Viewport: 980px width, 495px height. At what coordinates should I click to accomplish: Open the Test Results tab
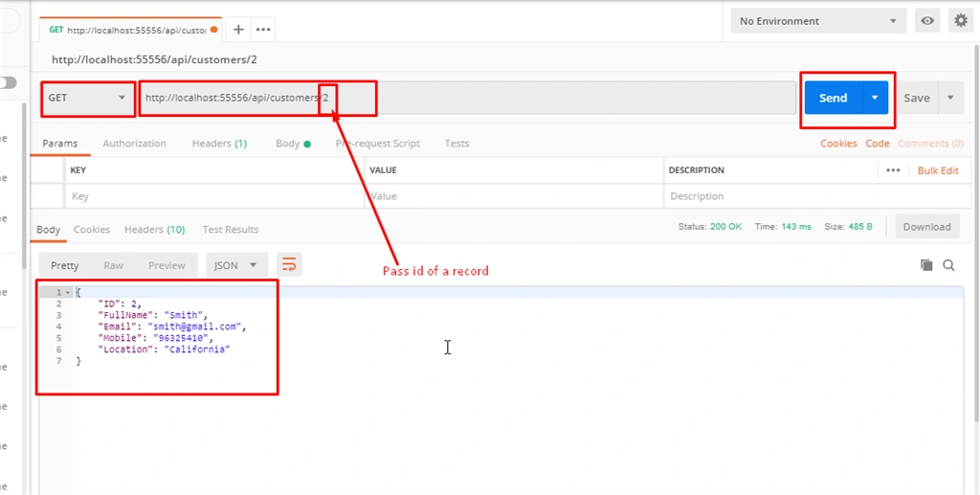point(231,230)
